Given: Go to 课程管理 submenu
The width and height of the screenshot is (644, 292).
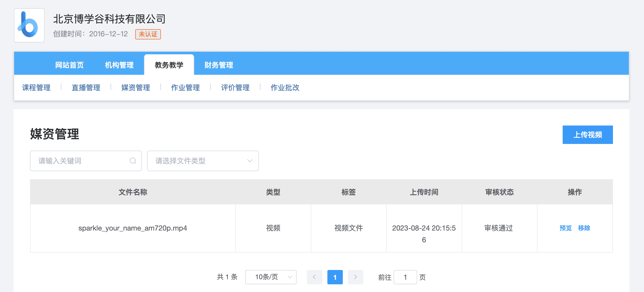Looking at the screenshot, I should pyautogui.click(x=36, y=88).
